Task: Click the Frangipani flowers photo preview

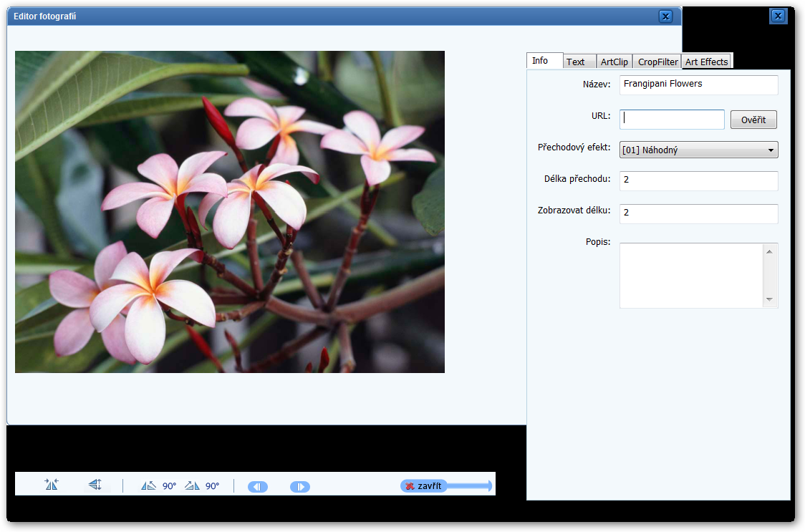Action: click(x=229, y=211)
